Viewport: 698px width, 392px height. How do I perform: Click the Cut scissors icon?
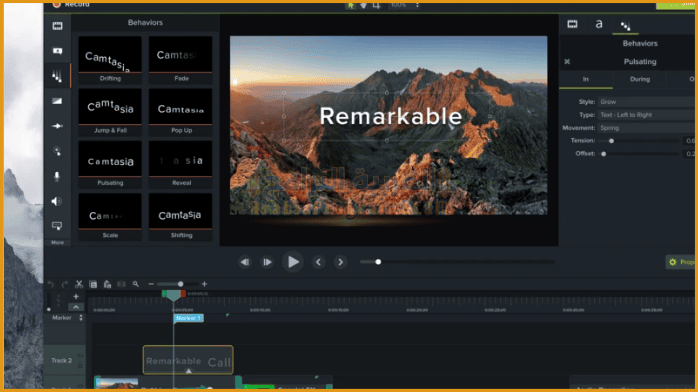point(79,284)
